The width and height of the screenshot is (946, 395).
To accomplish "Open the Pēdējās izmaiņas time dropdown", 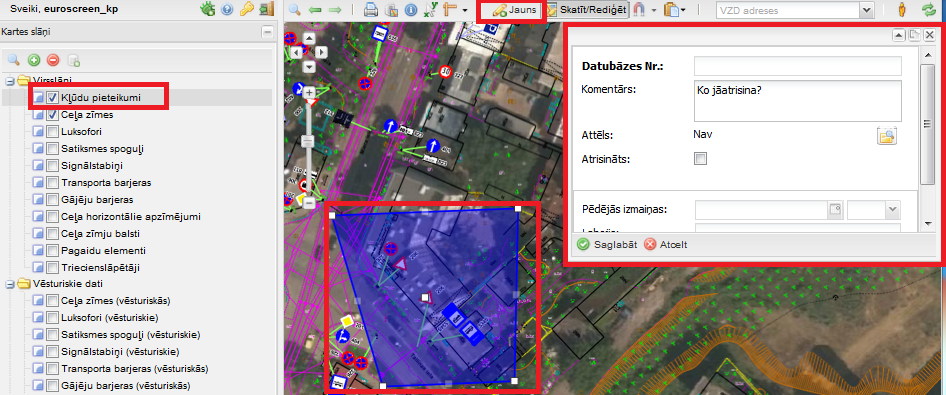I will coord(893,210).
